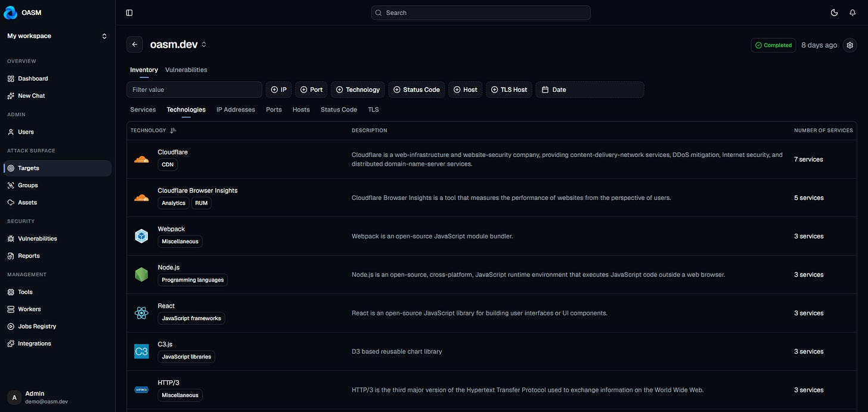Switch to Vulnerabilities tab
This screenshot has width=868, height=412.
(x=186, y=70)
